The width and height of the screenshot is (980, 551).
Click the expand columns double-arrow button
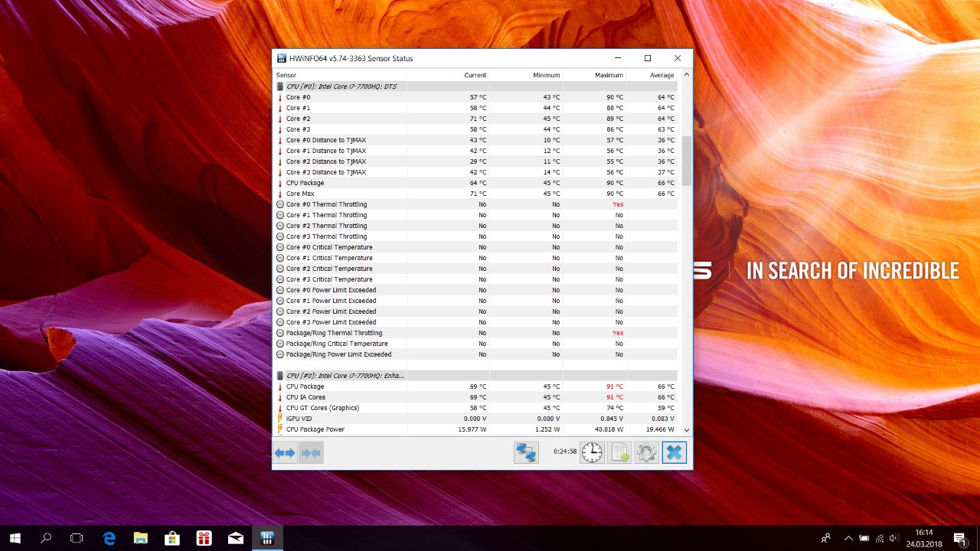[285, 453]
